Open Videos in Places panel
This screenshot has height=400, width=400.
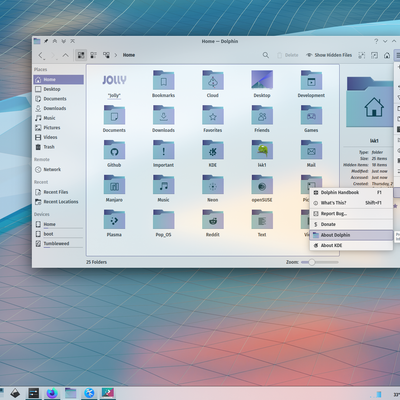pyautogui.click(x=58, y=137)
